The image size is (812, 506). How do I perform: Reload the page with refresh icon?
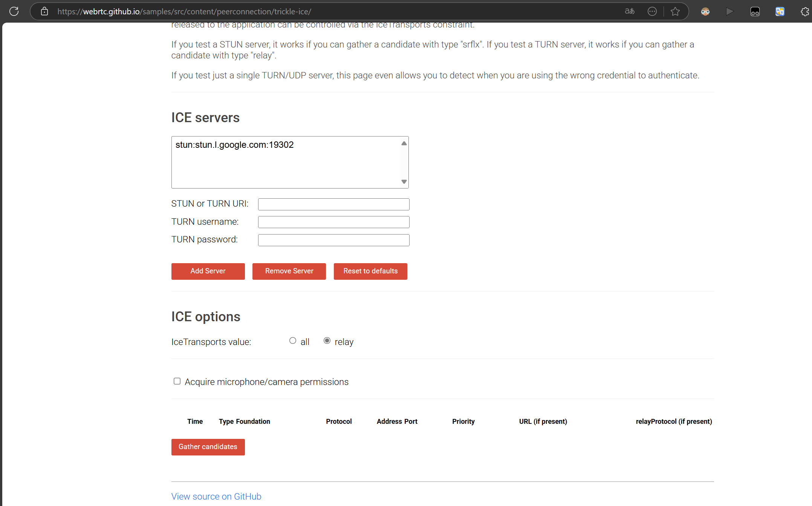pyautogui.click(x=14, y=11)
